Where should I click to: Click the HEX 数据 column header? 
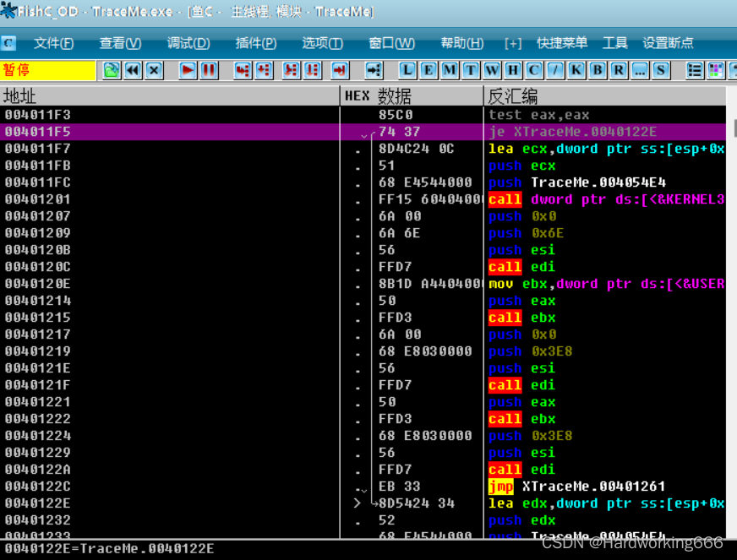[412, 95]
